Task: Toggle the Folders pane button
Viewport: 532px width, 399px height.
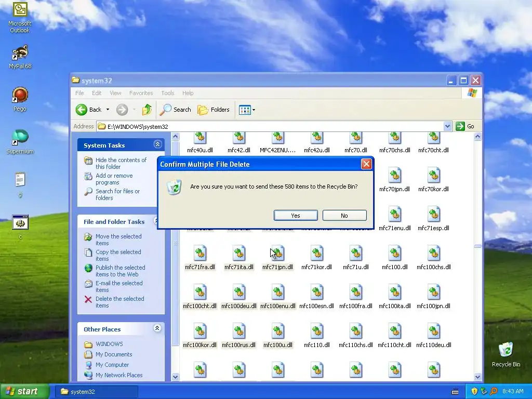Action: [214, 110]
